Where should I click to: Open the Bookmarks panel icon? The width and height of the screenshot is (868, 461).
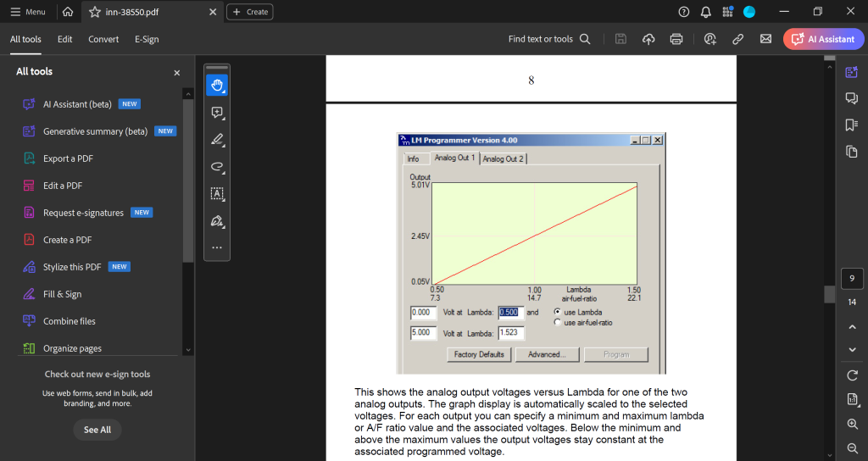click(851, 125)
